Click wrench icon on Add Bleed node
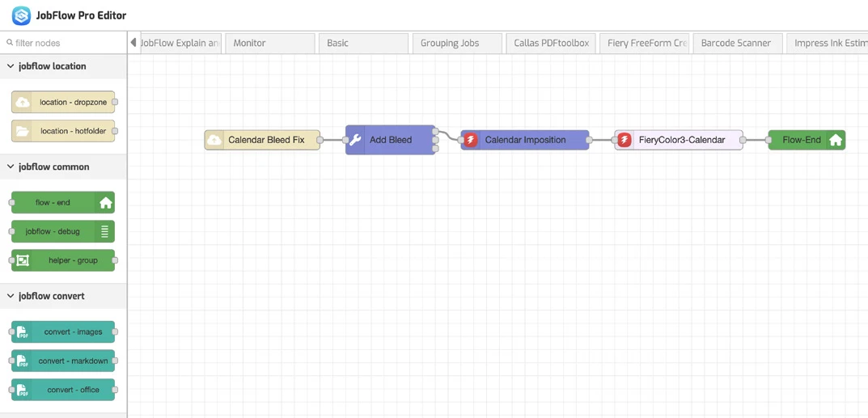This screenshot has width=868, height=418. [355, 140]
